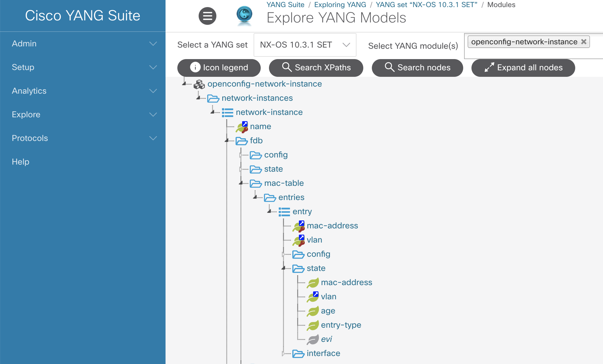The width and height of the screenshot is (603, 364).
Task: Expand the fdb config node arrow
Action: pyautogui.click(x=241, y=155)
